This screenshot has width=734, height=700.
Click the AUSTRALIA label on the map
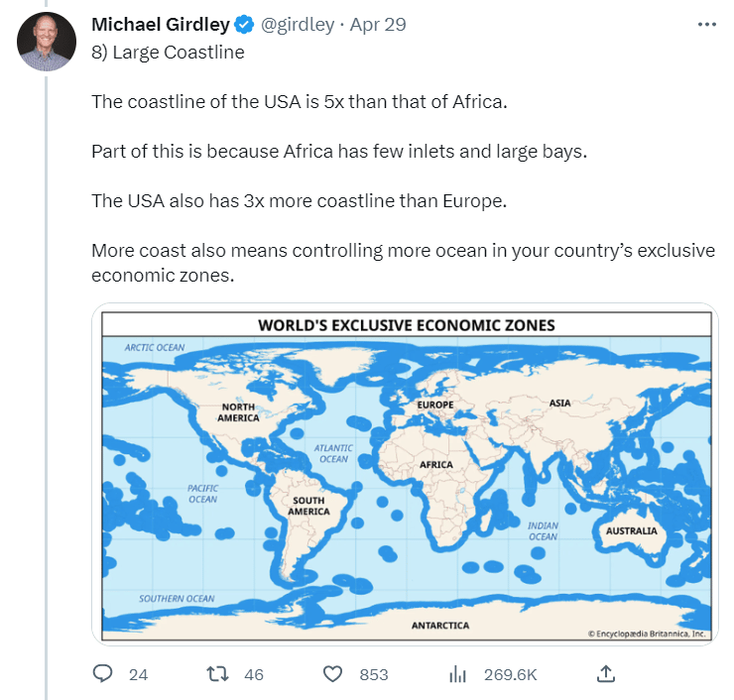click(631, 530)
